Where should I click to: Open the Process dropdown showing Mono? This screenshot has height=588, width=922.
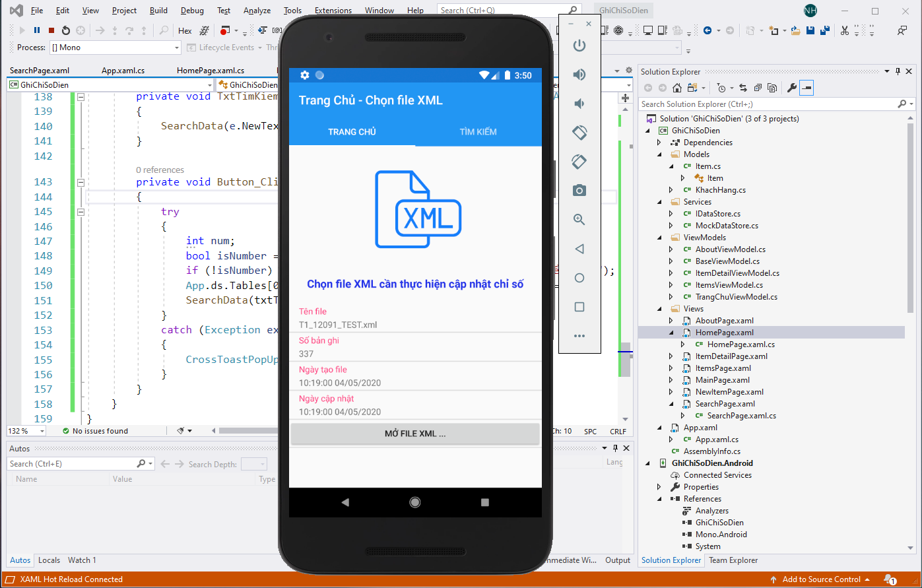pos(115,48)
